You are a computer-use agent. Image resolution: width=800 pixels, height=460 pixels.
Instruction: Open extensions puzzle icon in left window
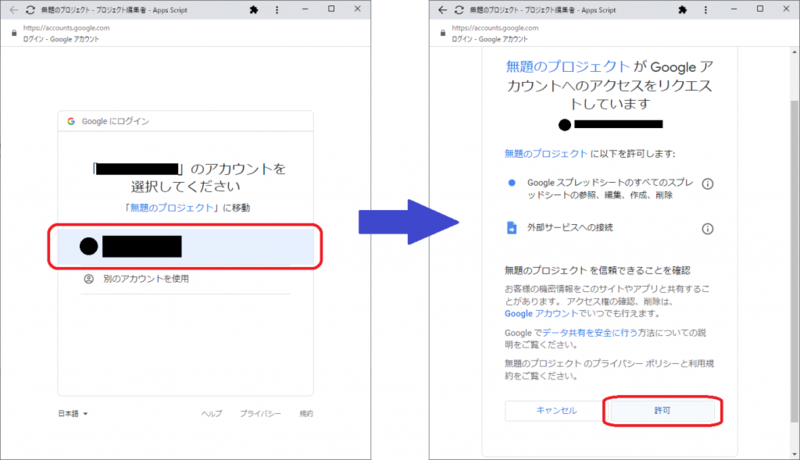pos(254,10)
